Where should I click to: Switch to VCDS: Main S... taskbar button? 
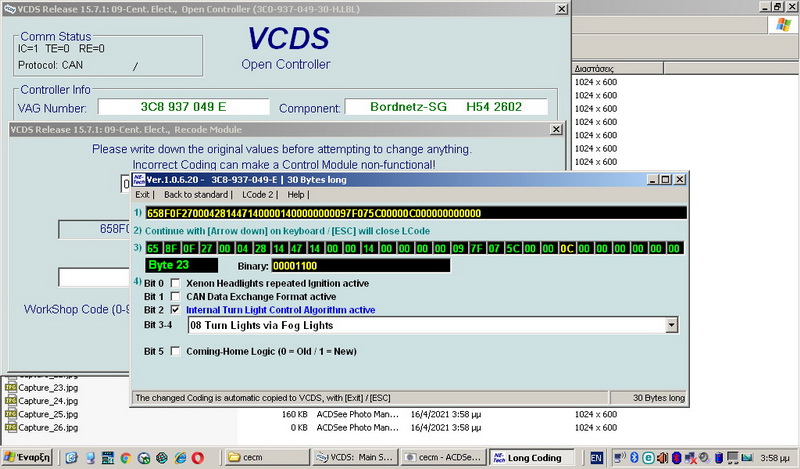point(355,457)
